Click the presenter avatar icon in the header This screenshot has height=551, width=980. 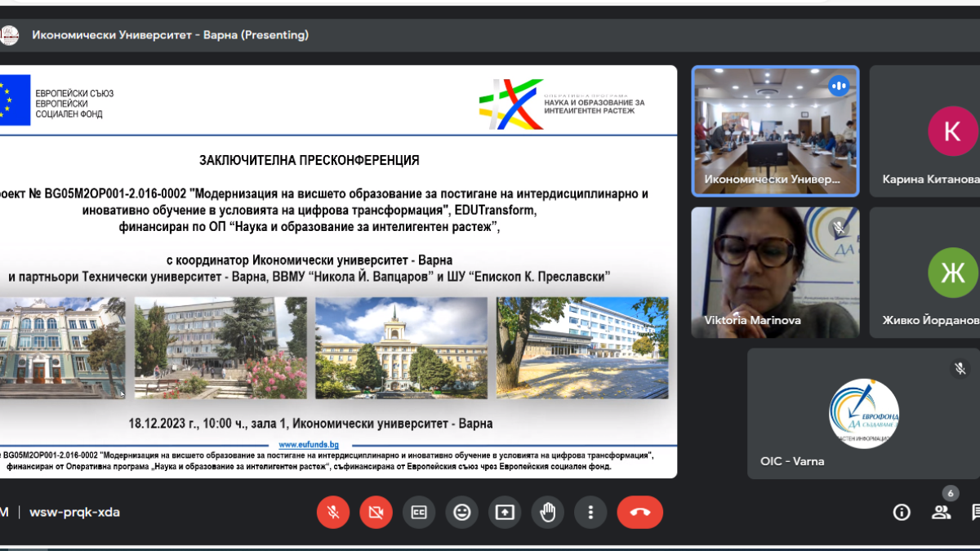9,35
